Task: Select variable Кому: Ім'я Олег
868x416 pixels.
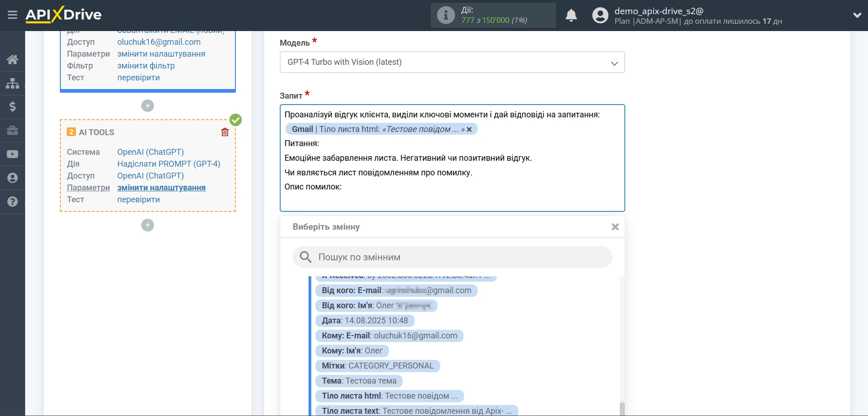Action: click(352, 351)
